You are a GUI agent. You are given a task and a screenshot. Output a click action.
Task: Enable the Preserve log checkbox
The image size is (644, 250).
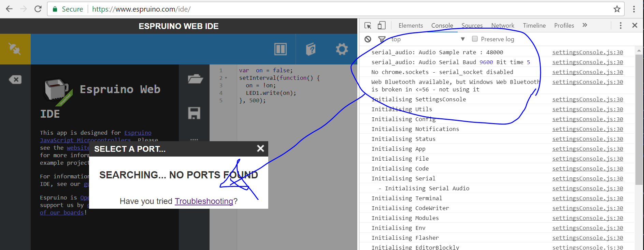(475, 39)
